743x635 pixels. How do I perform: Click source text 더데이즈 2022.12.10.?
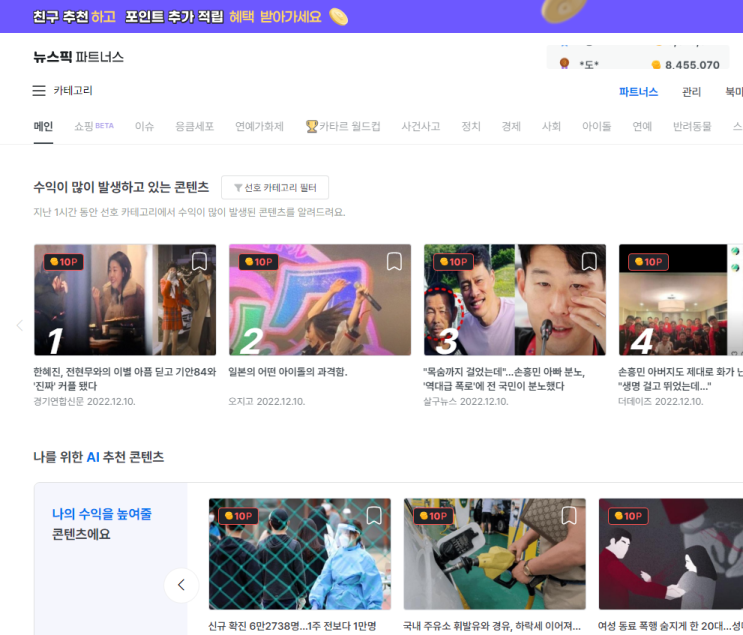[x=661, y=402]
